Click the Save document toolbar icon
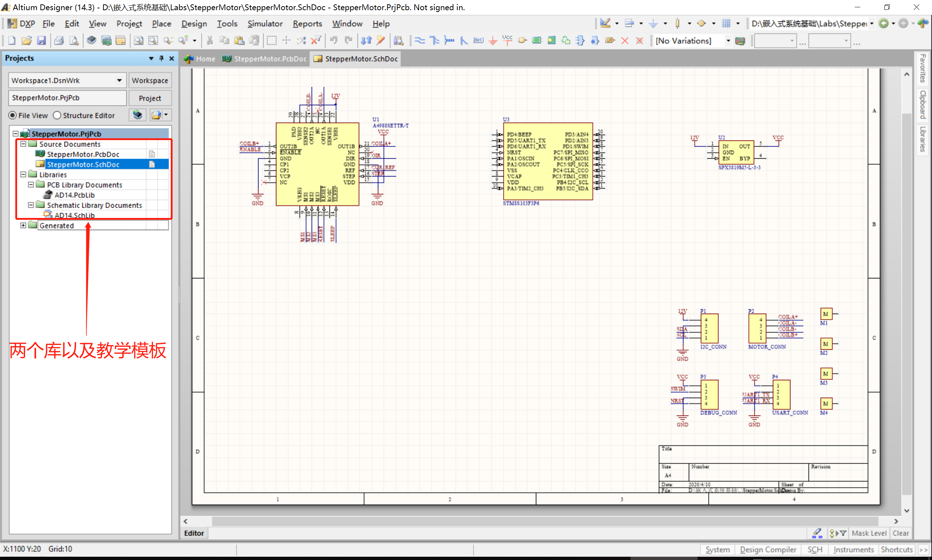 click(x=42, y=40)
